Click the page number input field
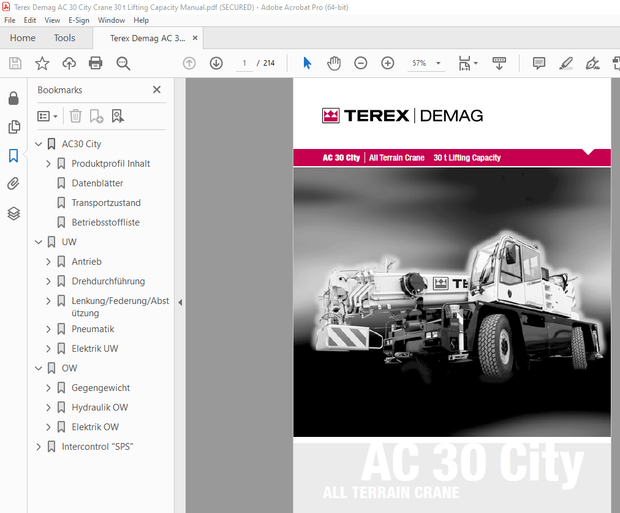The height and width of the screenshot is (513, 620). (244, 63)
